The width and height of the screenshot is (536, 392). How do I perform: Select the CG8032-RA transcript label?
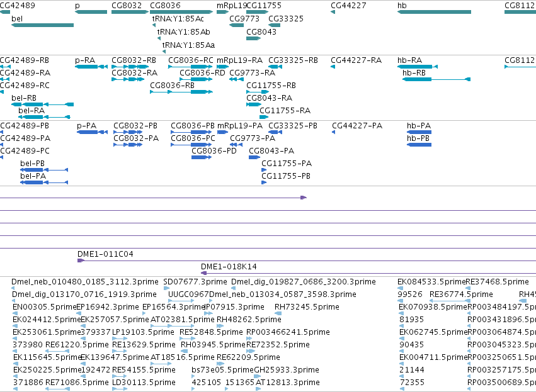point(134,73)
